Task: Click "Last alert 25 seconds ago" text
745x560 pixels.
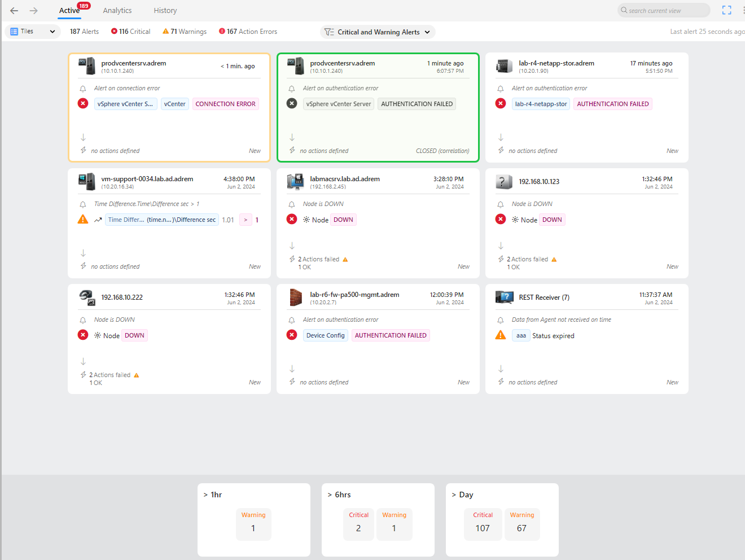Action: tap(707, 32)
